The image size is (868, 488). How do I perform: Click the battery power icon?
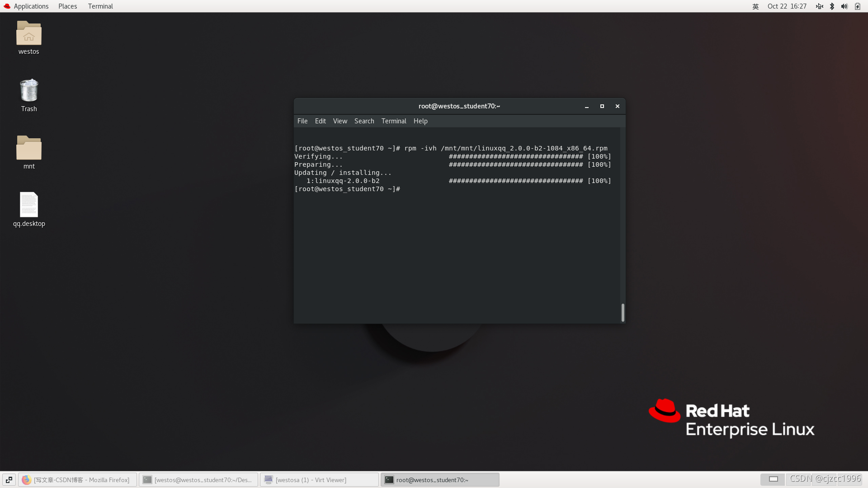click(x=857, y=6)
